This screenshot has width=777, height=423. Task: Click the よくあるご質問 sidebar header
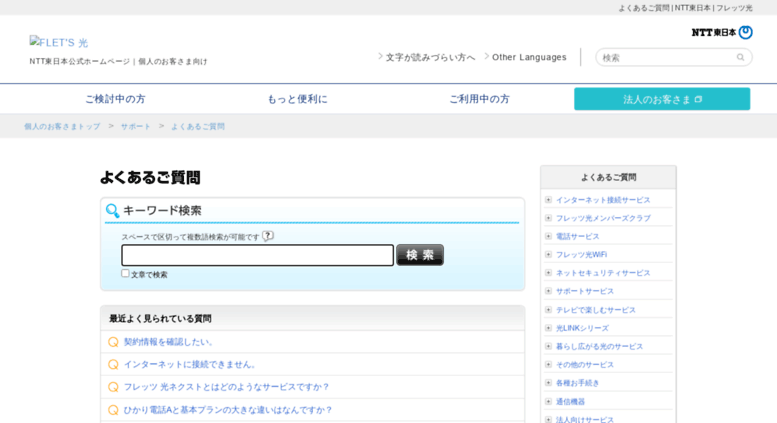click(x=609, y=177)
